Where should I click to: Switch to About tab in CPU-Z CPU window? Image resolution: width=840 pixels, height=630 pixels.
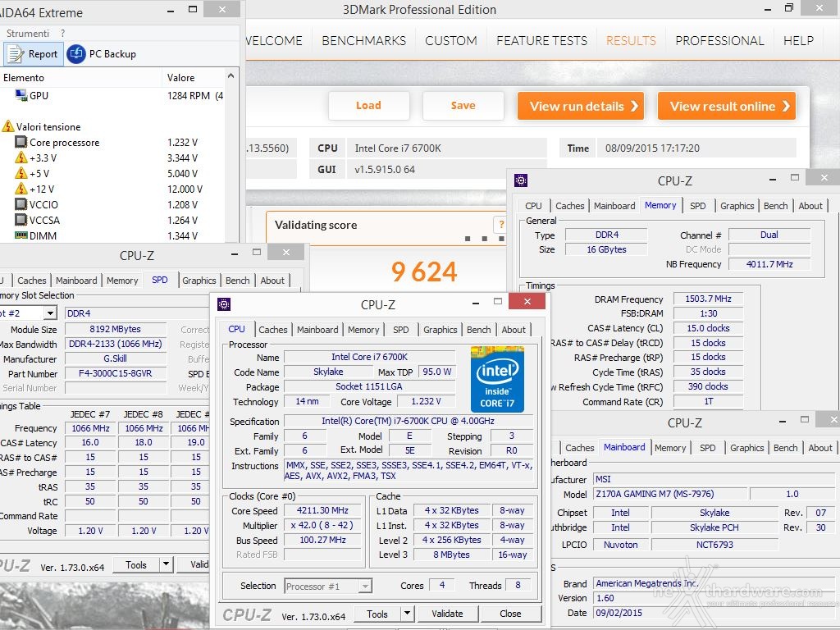pos(514,330)
